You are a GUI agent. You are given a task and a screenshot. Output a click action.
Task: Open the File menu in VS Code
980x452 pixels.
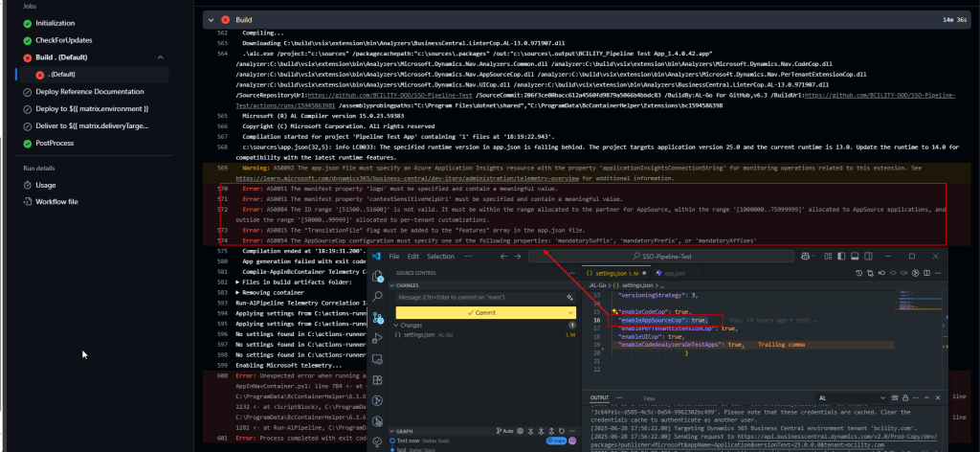tap(393, 257)
